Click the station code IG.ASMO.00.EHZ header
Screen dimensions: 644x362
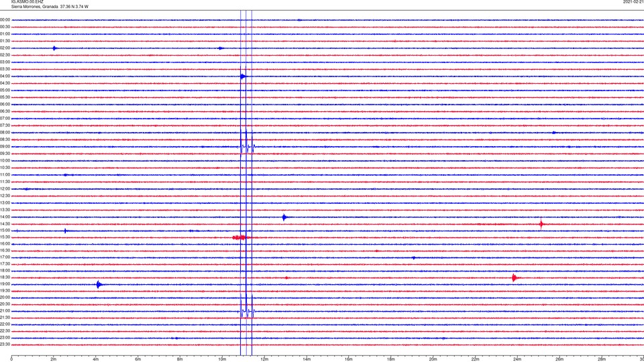27,2
